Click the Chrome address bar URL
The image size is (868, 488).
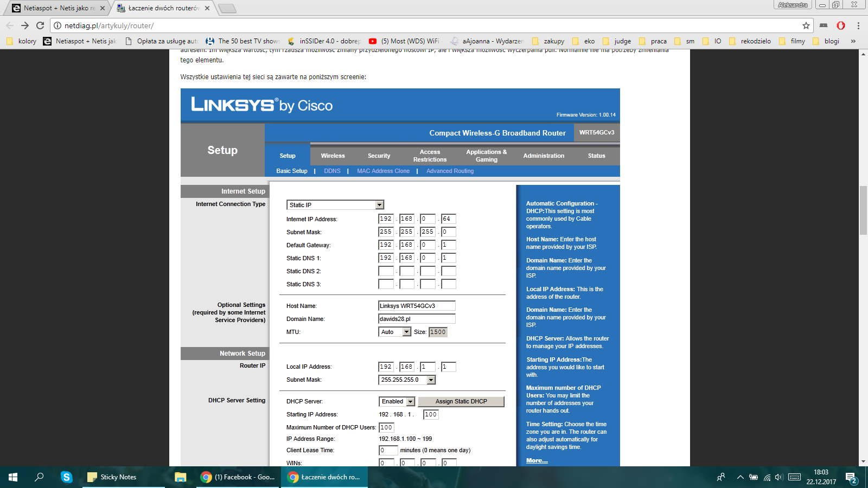point(109,25)
